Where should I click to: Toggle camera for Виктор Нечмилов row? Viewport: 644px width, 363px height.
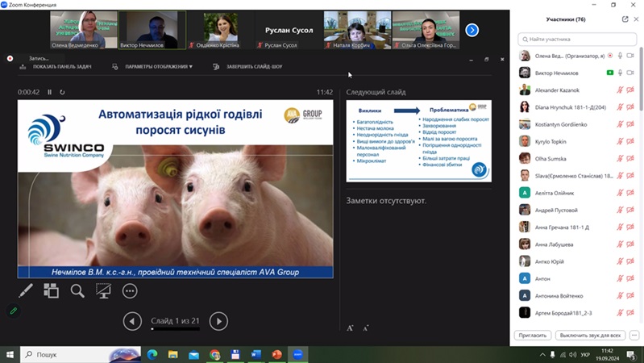[630, 73]
